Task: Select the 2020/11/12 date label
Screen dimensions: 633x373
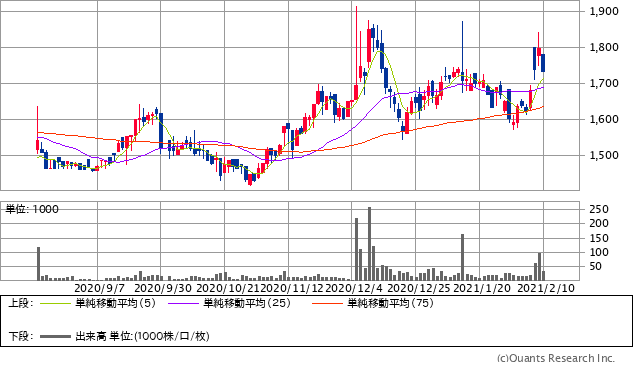Action: click(x=292, y=288)
